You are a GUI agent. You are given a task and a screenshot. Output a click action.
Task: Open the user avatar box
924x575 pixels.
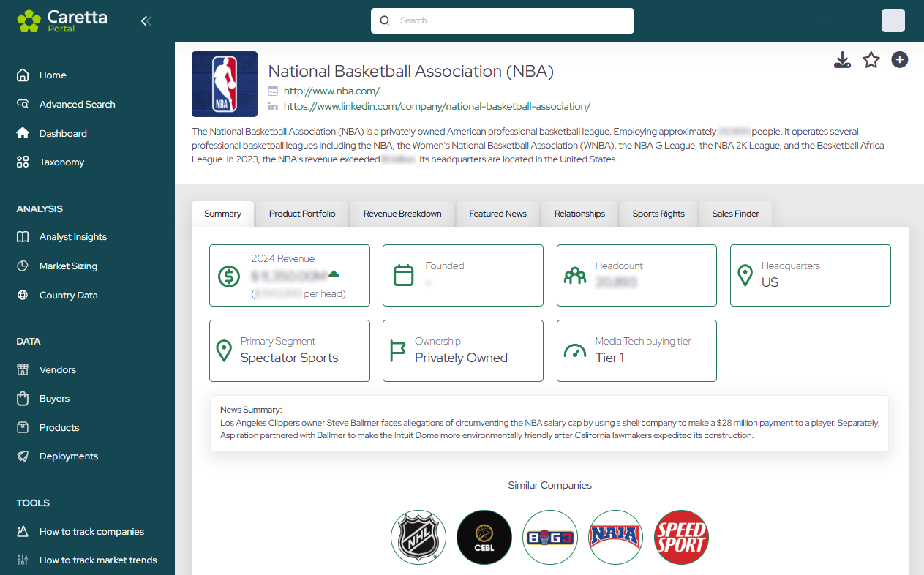tap(893, 20)
